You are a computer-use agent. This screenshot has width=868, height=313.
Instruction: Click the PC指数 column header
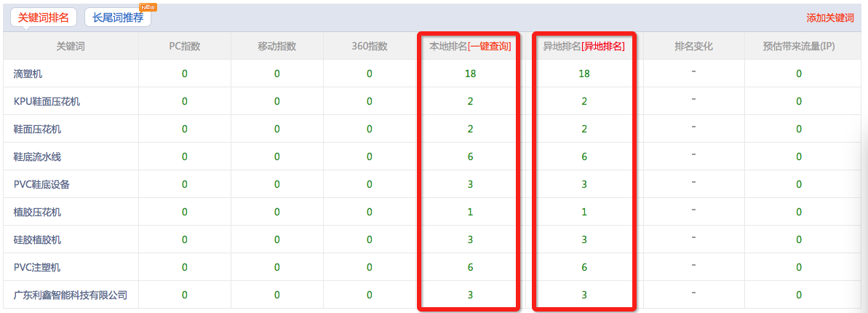click(x=184, y=47)
